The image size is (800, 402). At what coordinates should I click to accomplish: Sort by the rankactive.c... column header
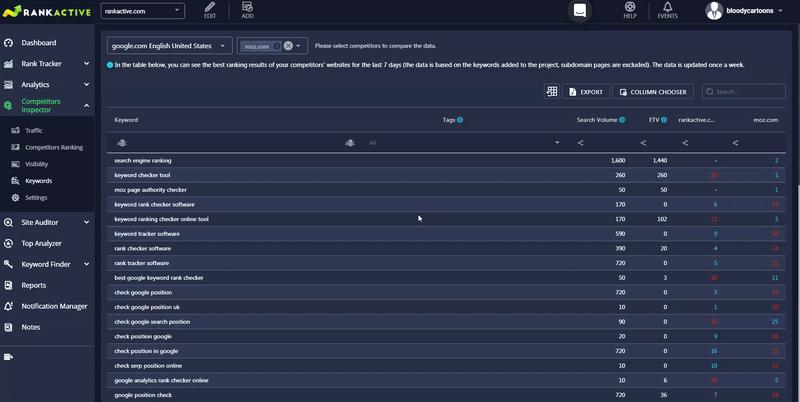696,120
